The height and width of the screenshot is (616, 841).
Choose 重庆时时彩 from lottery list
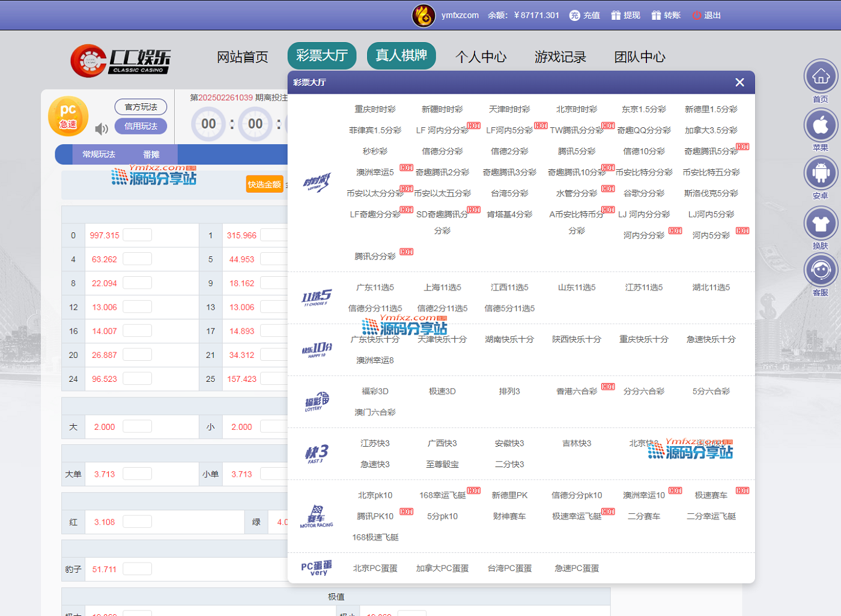point(375,109)
